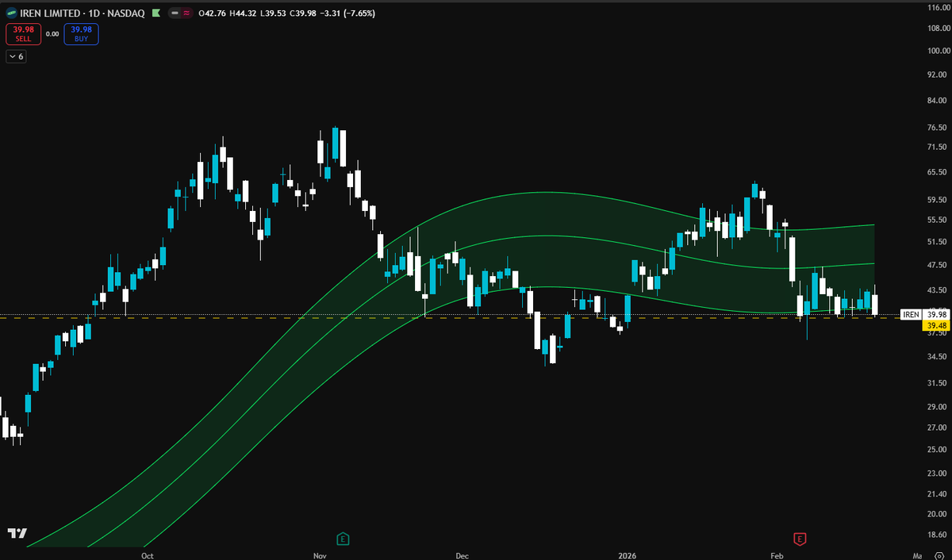This screenshot has height=560, width=952.
Task: Click the gray minus pill icon in header
Action: 173,13
